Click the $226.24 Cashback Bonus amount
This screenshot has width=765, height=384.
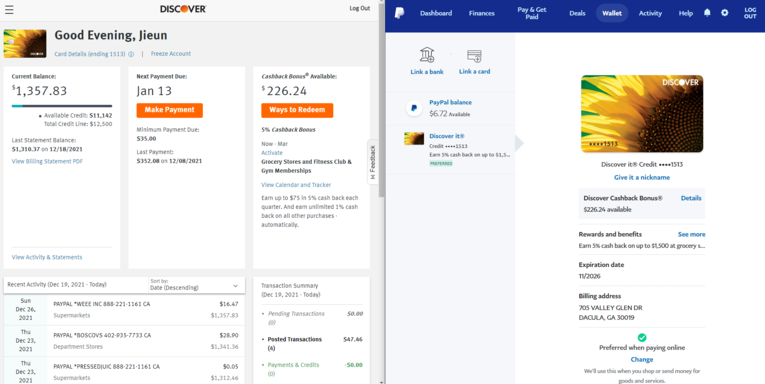coord(284,91)
